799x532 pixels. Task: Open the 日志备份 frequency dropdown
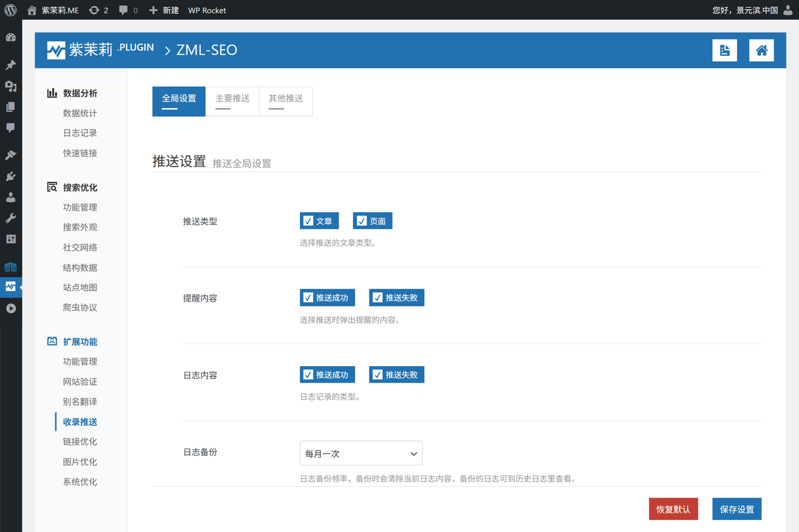(361, 453)
